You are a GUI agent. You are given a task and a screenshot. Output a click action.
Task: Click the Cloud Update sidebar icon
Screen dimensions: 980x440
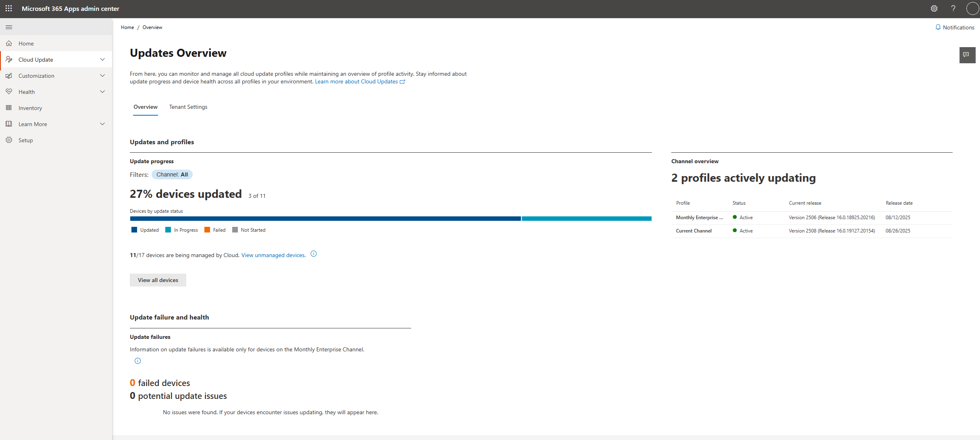coord(9,59)
